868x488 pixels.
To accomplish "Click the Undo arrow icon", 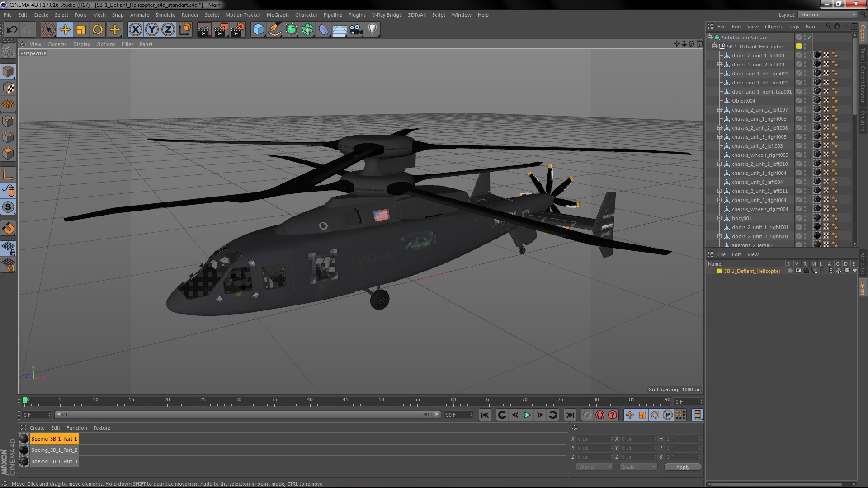I will 12,30.
